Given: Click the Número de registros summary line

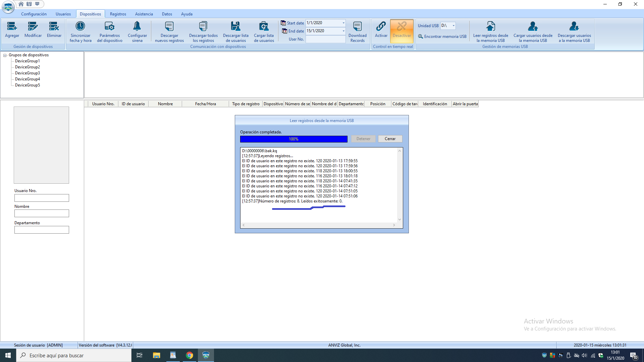Looking at the screenshot, I should 292,201.
